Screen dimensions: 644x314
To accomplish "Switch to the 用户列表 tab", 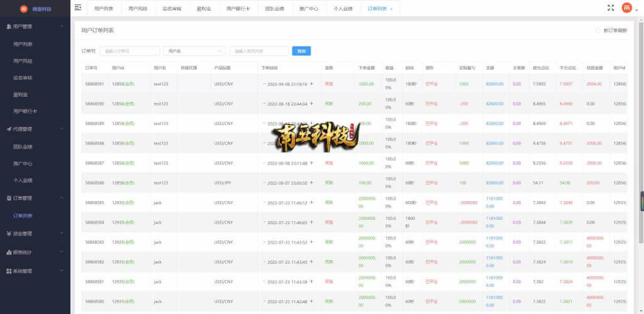I will point(104,9).
